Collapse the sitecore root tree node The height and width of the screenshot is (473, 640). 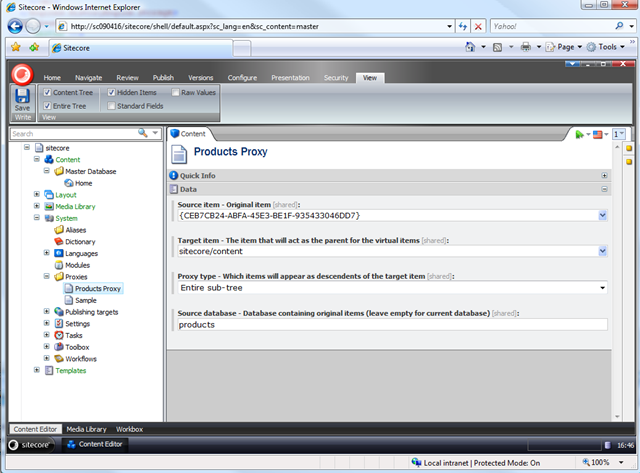tap(27, 147)
